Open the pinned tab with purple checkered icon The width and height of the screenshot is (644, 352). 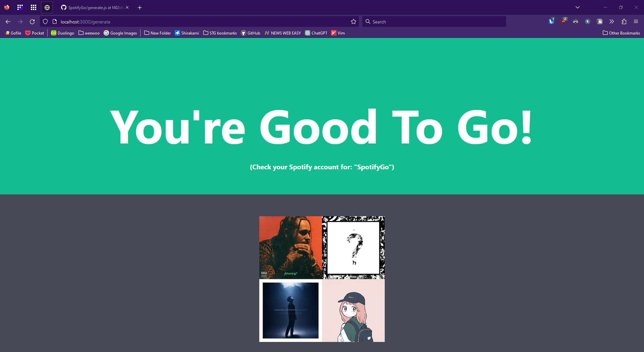(x=20, y=7)
